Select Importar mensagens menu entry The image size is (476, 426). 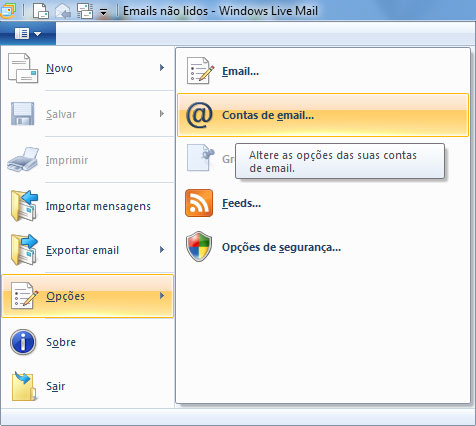88,206
